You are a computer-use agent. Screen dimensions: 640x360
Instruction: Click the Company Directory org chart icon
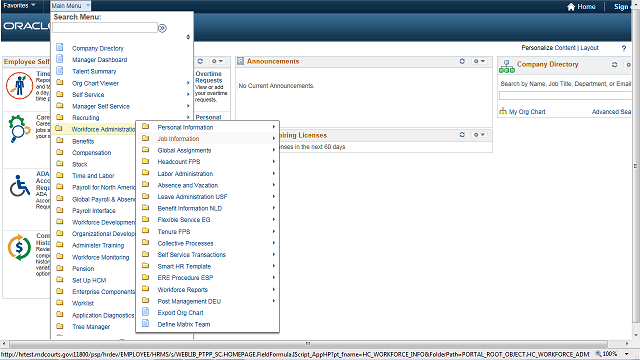(507, 67)
